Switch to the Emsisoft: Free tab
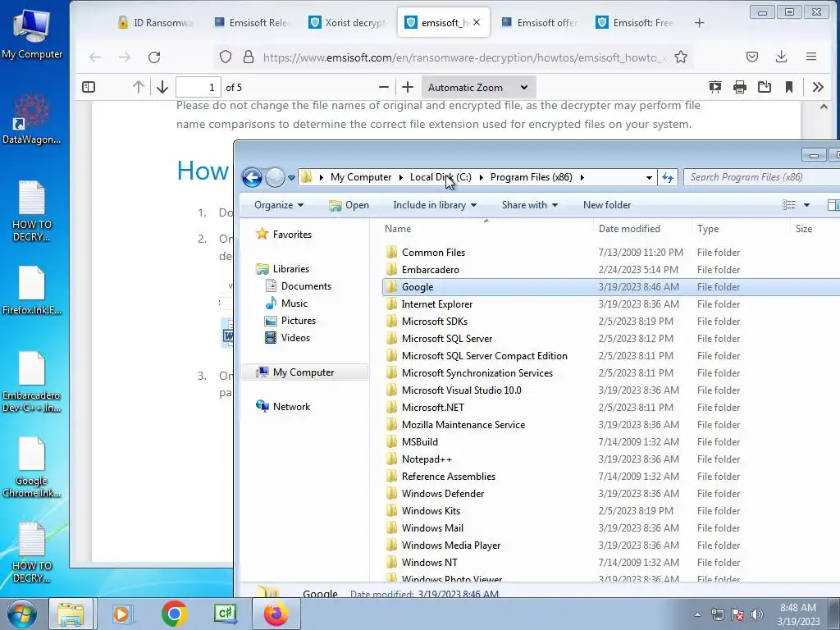The image size is (840, 630). (636, 22)
